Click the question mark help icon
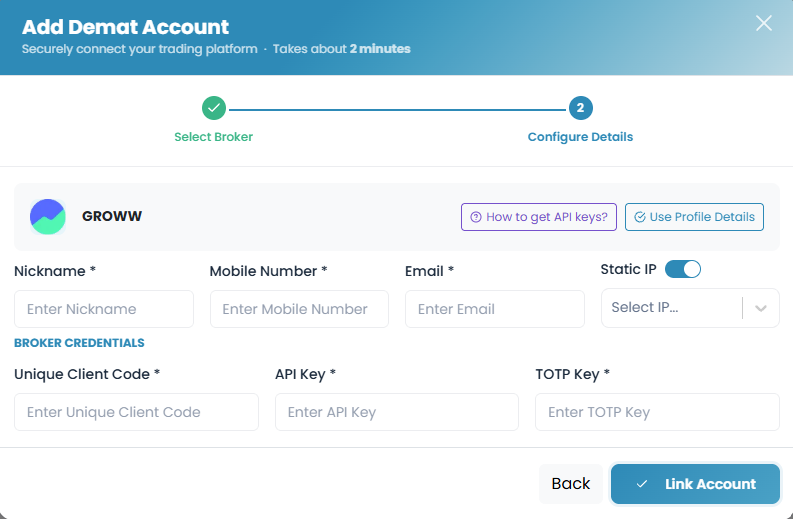The height and width of the screenshot is (519, 793). [x=475, y=217]
